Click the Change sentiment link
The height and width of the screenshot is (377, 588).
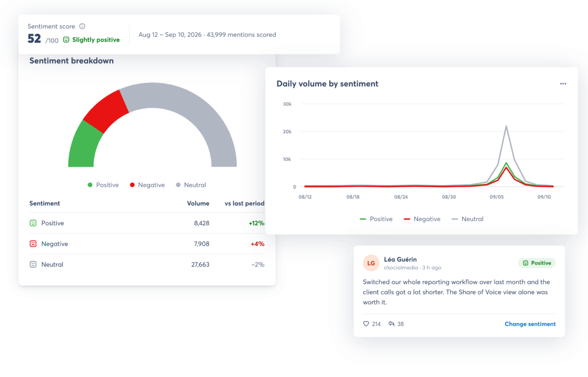[530, 324]
